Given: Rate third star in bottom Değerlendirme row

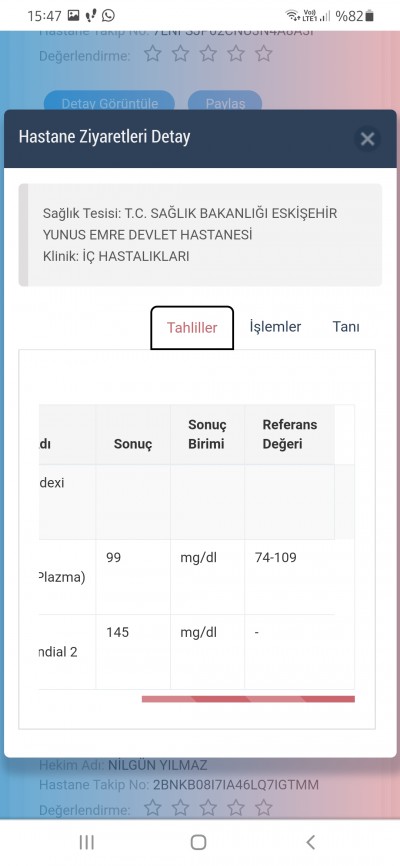Looking at the screenshot, I should pos(208,808).
